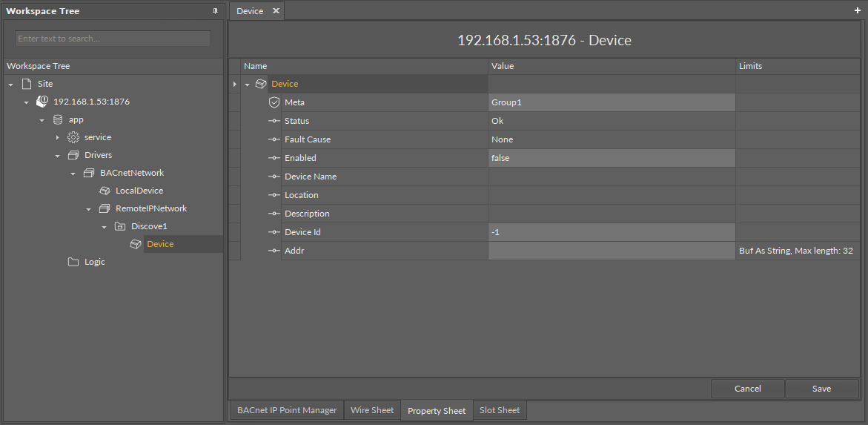Collapse the BACnetNetwork tree node

tap(73, 173)
